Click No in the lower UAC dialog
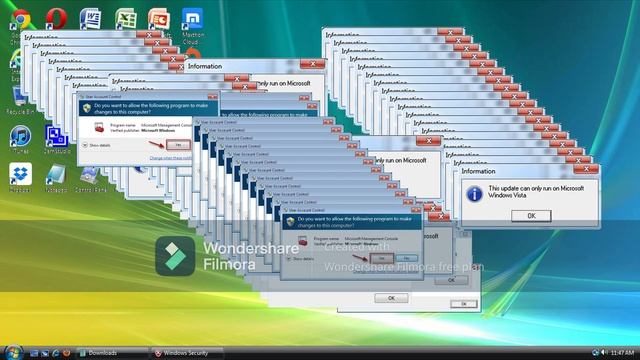Screen dimensions: 640x360 407,258
